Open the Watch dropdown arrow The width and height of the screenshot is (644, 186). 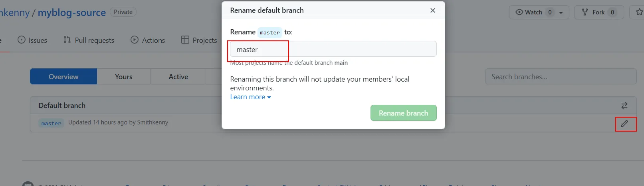(561, 13)
